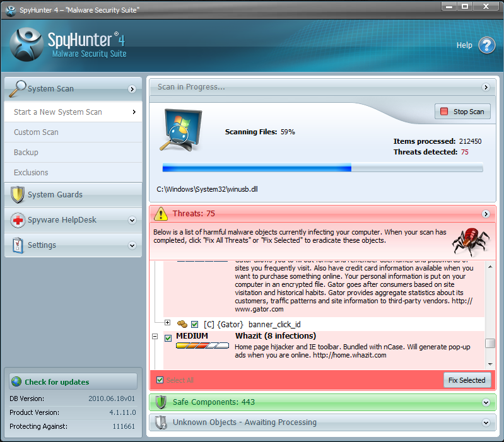Open the Custom Scan menu item
Viewport: 504px width, 442px height.
pyautogui.click(x=73, y=132)
